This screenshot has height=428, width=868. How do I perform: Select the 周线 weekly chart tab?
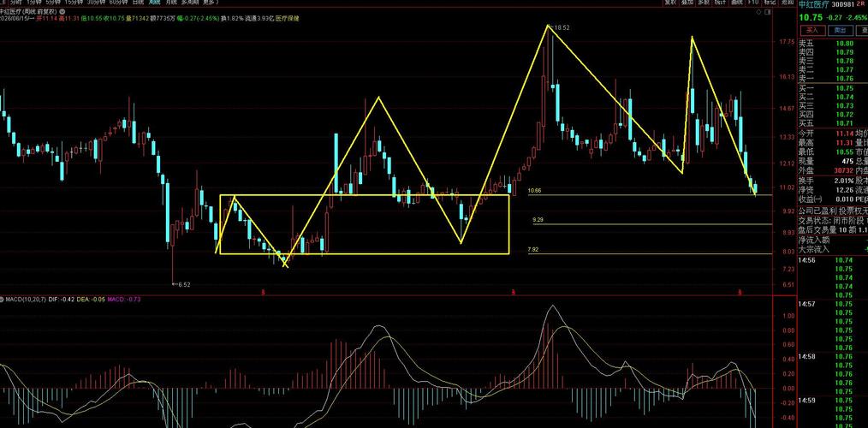[x=154, y=3]
